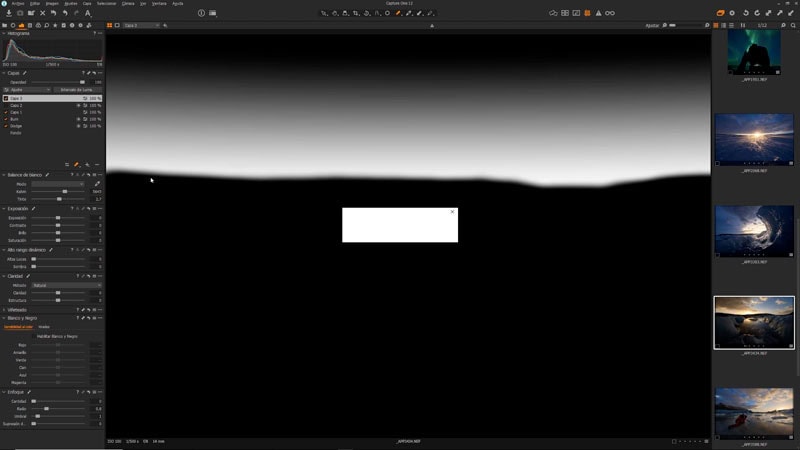Click the white balance eyedropper picker
Viewport: 800px width, 450px height.
(97, 184)
